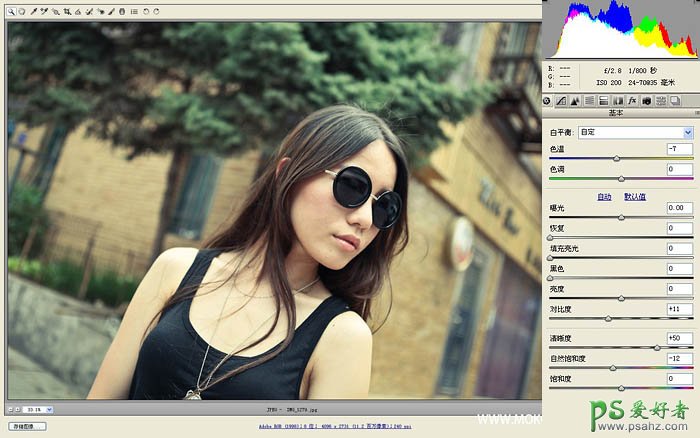Screen dimensions: 700x438
Task: Pick the White Balance eyedropper tool
Action: (x=33, y=11)
